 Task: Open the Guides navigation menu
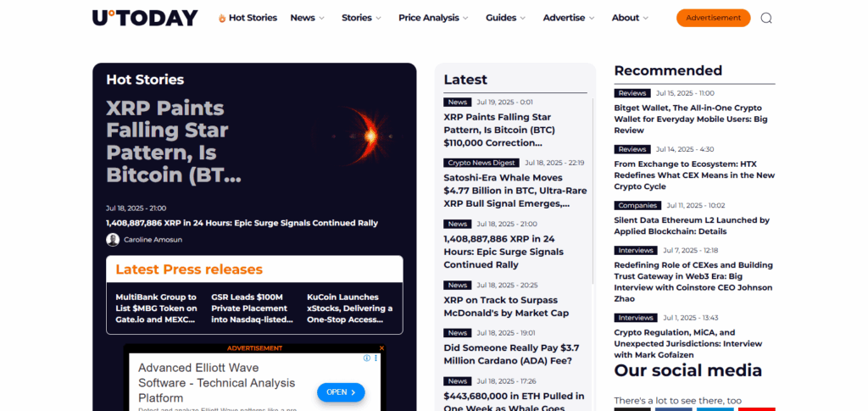click(501, 18)
